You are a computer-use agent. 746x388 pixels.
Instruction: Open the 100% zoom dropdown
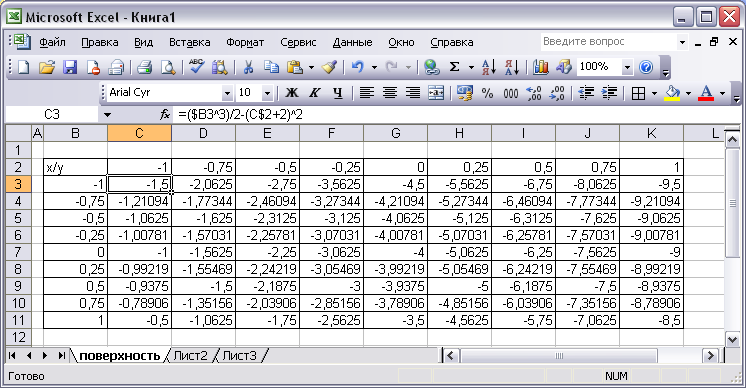pyautogui.click(x=627, y=68)
